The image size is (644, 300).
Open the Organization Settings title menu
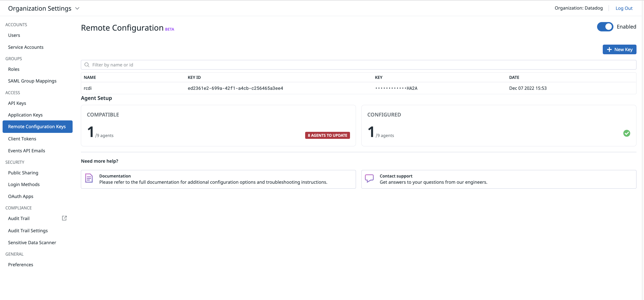pyautogui.click(x=40, y=9)
